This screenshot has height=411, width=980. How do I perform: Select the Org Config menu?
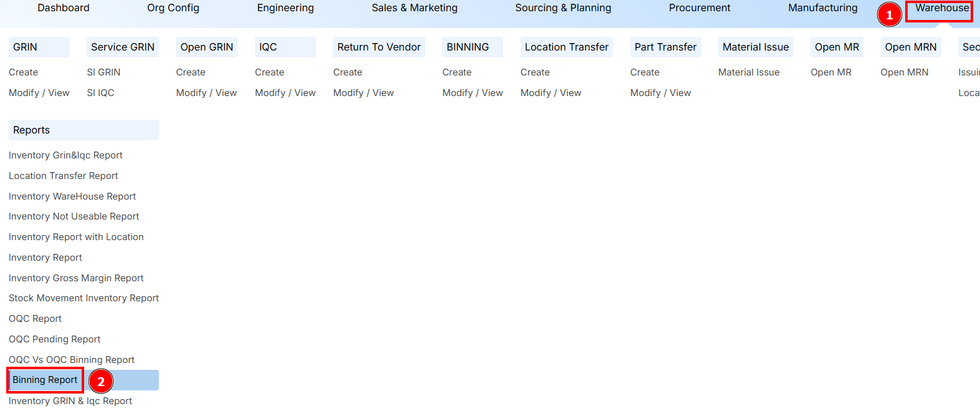173,8
